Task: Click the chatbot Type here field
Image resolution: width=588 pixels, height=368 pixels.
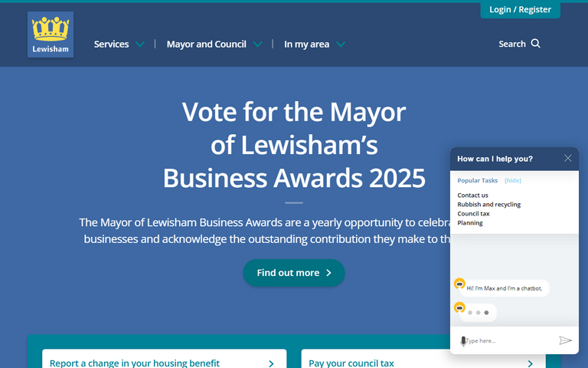Action: pyautogui.click(x=509, y=340)
